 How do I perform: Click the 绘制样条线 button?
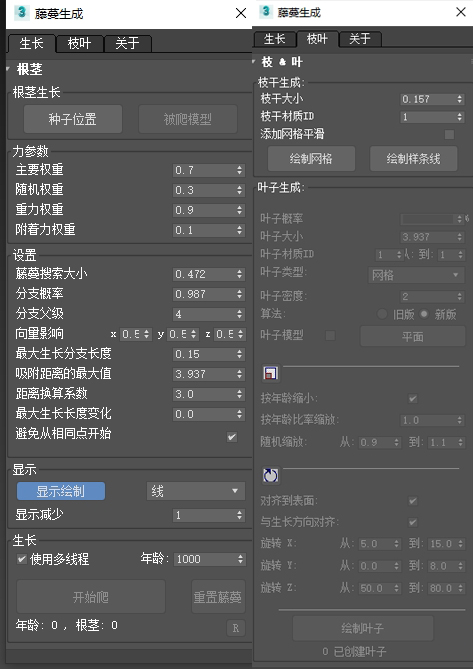[413, 159]
